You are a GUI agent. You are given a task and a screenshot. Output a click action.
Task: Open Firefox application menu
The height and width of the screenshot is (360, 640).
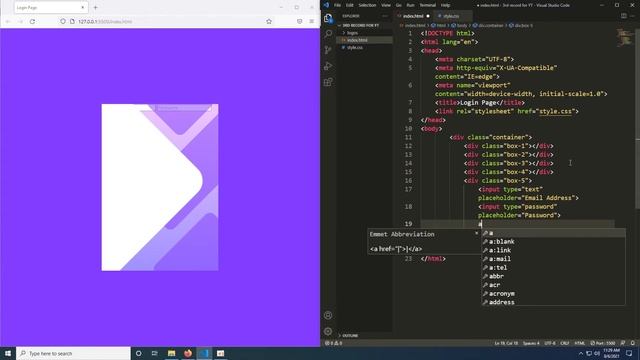pyautogui.click(x=312, y=21)
